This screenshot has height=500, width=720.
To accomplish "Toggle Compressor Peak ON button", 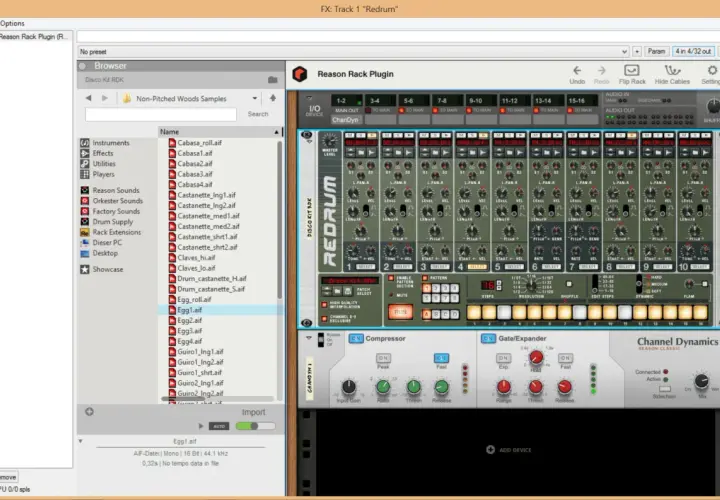I will 383,358.
